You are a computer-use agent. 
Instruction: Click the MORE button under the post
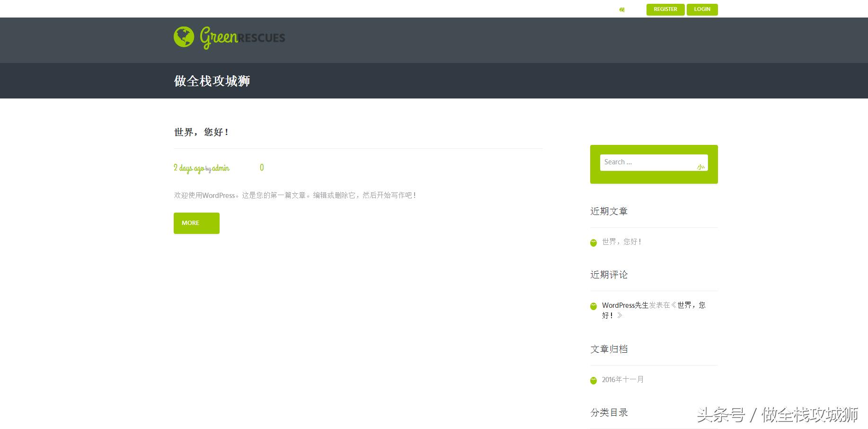pos(196,223)
